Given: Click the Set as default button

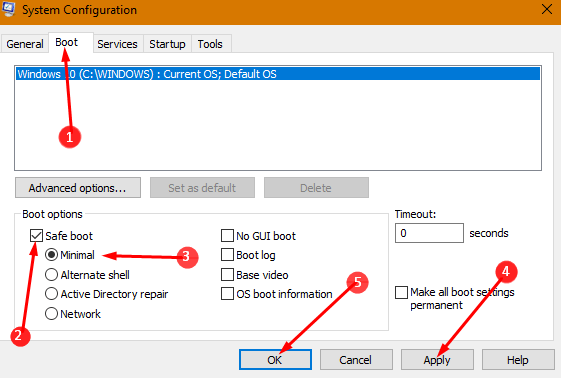Looking at the screenshot, I should (202, 188).
